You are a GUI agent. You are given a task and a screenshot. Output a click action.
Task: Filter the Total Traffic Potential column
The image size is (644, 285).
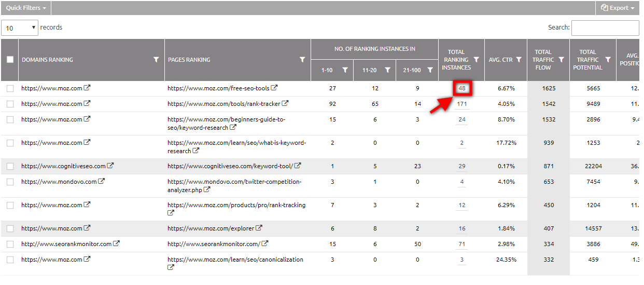pos(608,60)
